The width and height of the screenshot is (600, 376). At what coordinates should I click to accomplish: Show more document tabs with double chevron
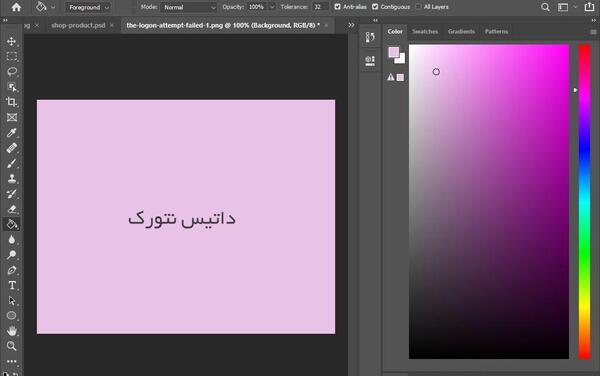coord(351,25)
